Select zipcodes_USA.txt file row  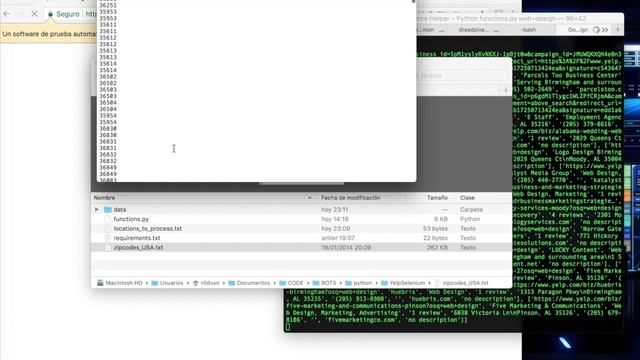(301, 247)
